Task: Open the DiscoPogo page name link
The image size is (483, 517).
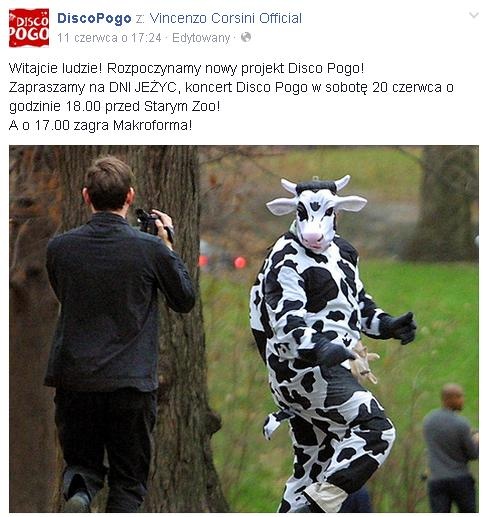Action: pyautogui.click(x=94, y=18)
